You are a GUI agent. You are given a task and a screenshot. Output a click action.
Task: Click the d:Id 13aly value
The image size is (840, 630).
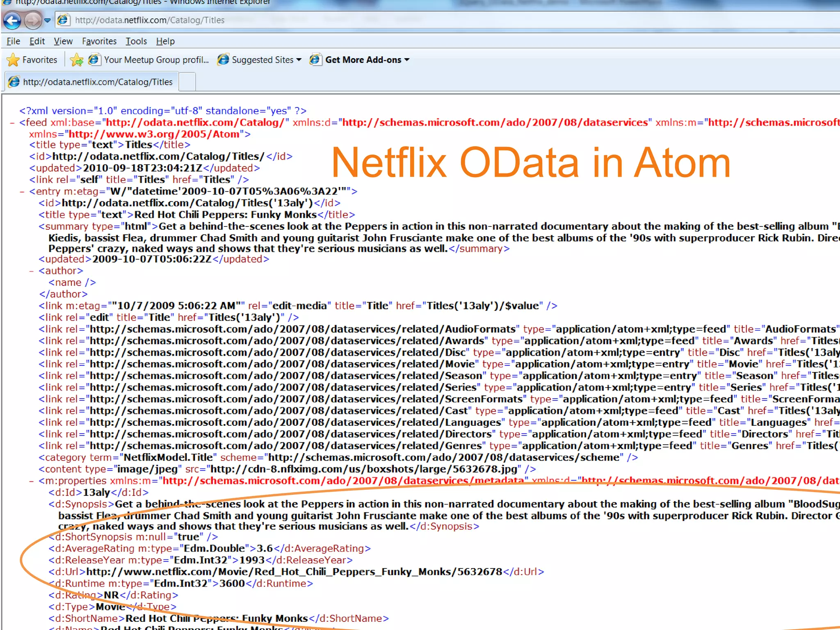[96, 493]
